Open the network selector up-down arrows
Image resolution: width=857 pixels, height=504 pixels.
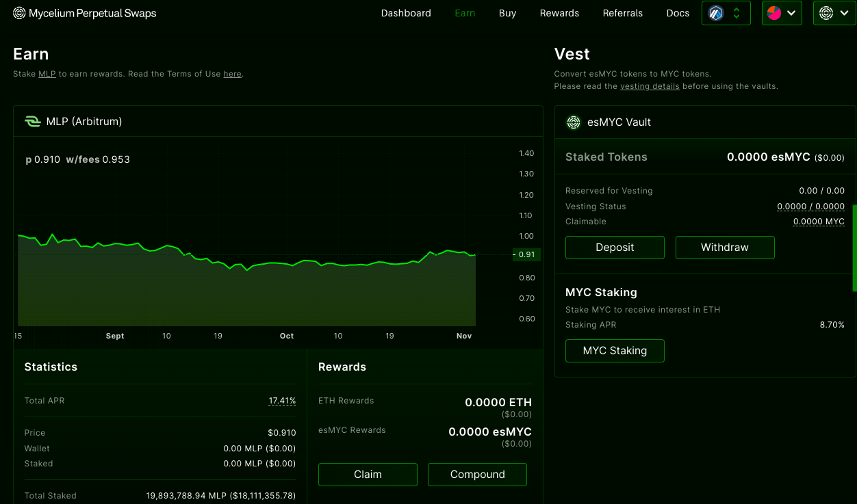[x=737, y=13]
